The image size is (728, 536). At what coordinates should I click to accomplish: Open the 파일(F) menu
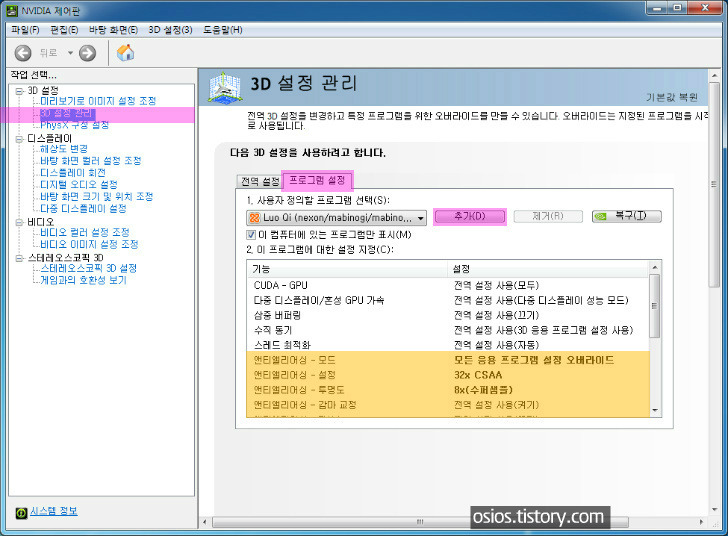click(25, 30)
